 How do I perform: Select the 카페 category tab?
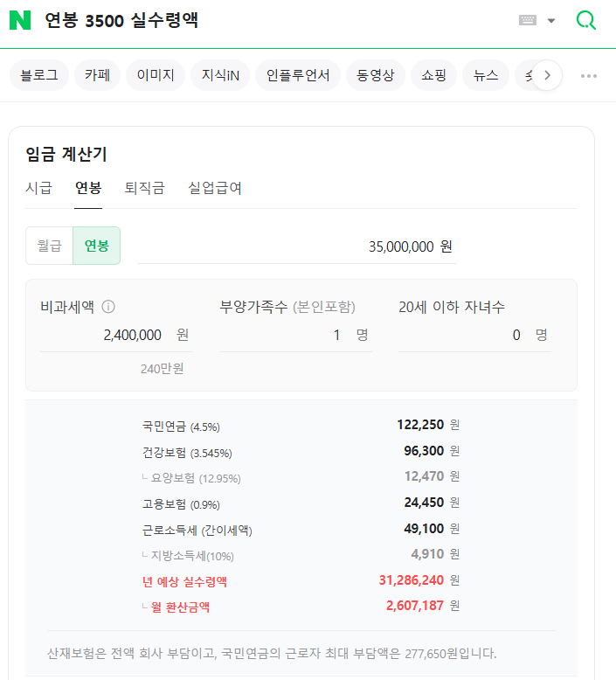(x=97, y=76)
